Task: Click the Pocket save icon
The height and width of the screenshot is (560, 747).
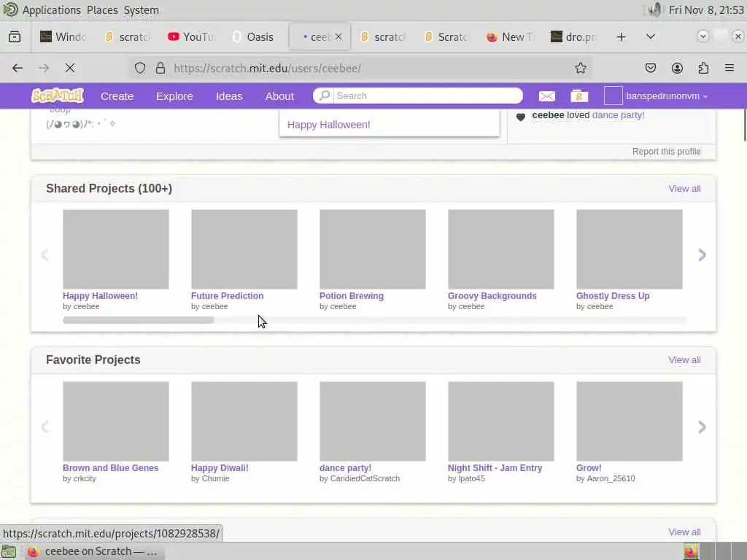Action: 650,68
